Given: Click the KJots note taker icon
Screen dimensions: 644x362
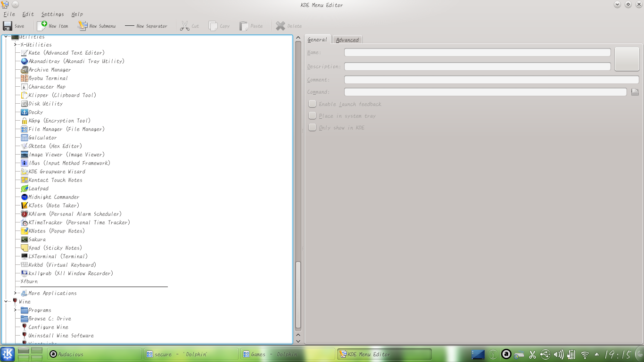Looking at the screenshot, I should click(25, 206).
